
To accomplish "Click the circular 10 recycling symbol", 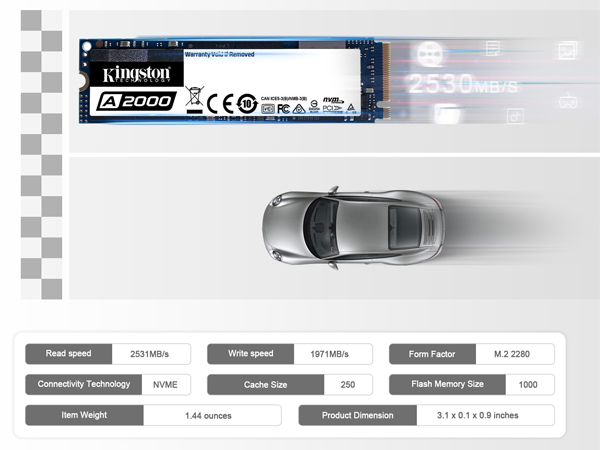I will coord(247,103).
